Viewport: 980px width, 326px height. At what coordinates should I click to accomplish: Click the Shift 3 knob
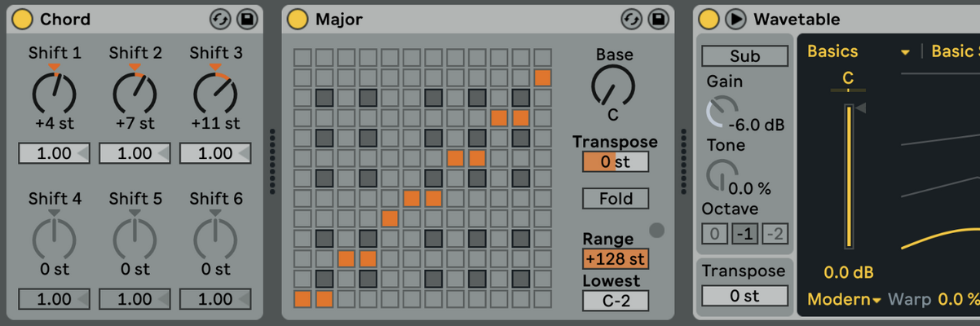click(x=215, y=92)
